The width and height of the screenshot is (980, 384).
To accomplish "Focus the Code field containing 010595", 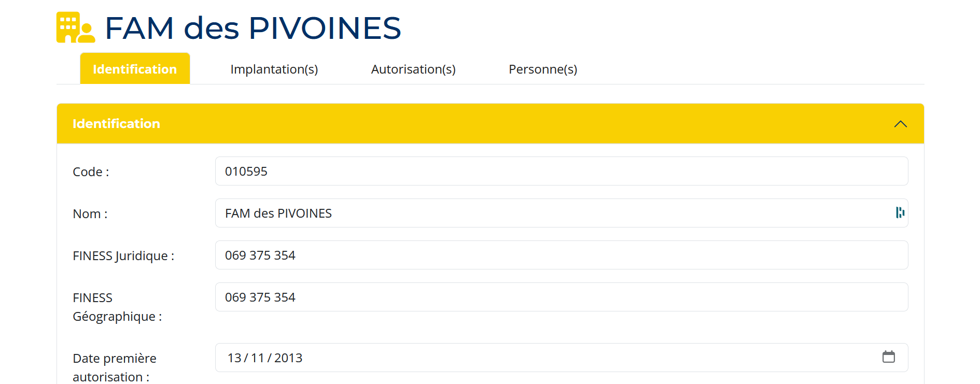I will tap(561, 172).
